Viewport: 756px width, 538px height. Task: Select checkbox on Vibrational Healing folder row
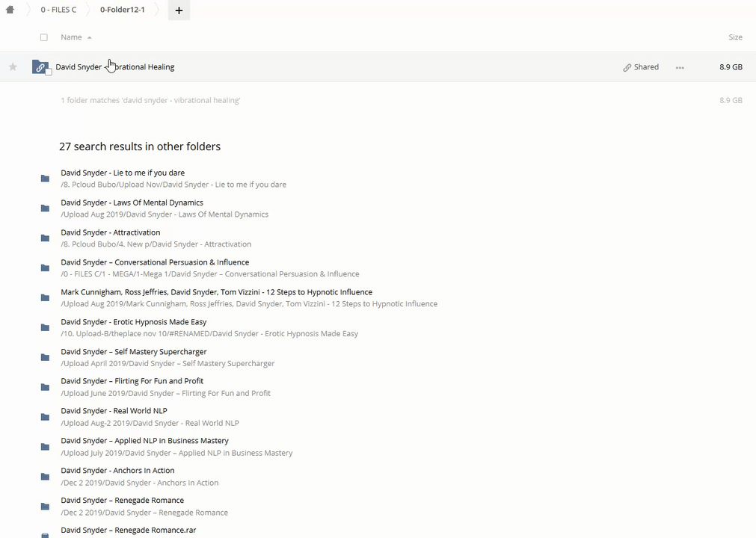point(49,72)
